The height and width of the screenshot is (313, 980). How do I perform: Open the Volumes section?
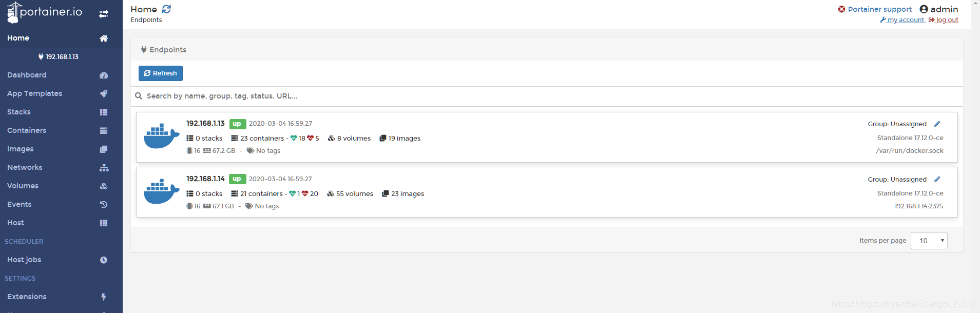point(23,186)
